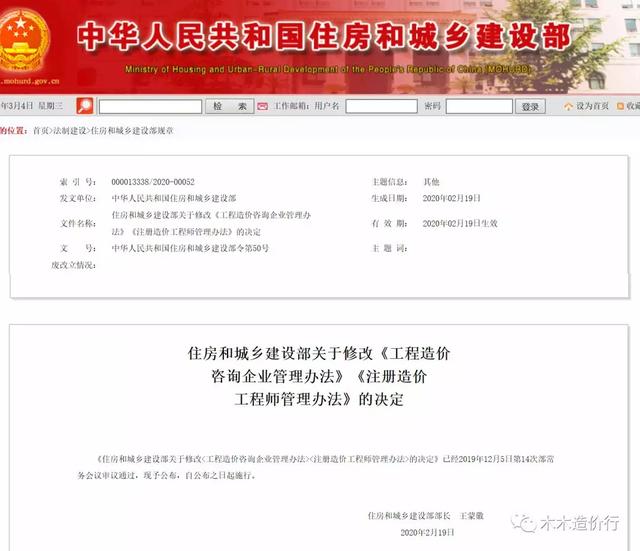The height and width of the screenshot is (551, 640).
Task: Click the 文件名称 value text
Action: [x=211, y=223]
